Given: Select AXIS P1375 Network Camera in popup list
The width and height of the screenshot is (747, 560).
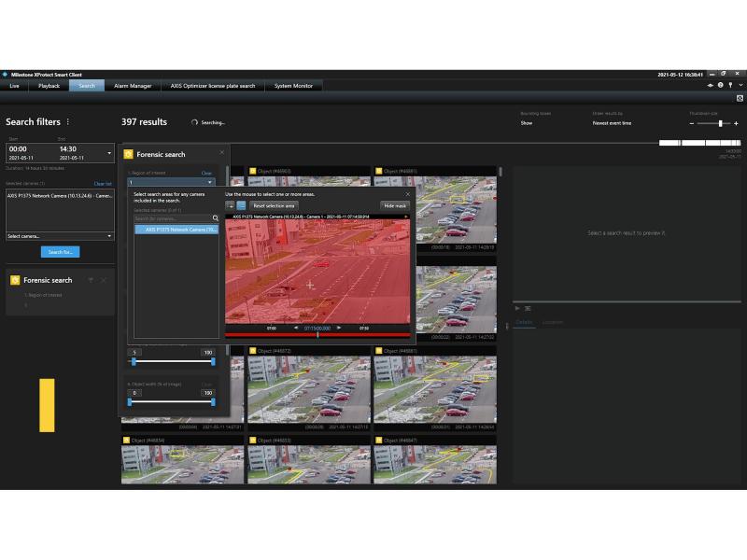Looking at the screenshot, I should 176,230.
